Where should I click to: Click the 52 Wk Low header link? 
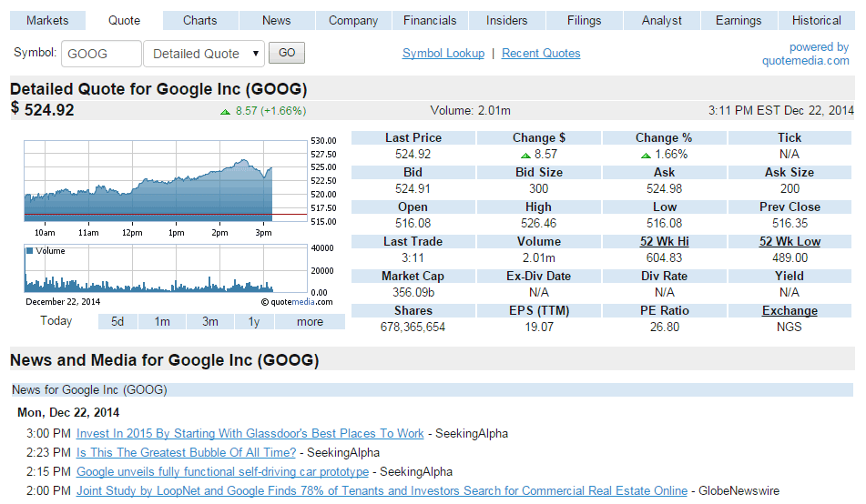click(790, 241)
